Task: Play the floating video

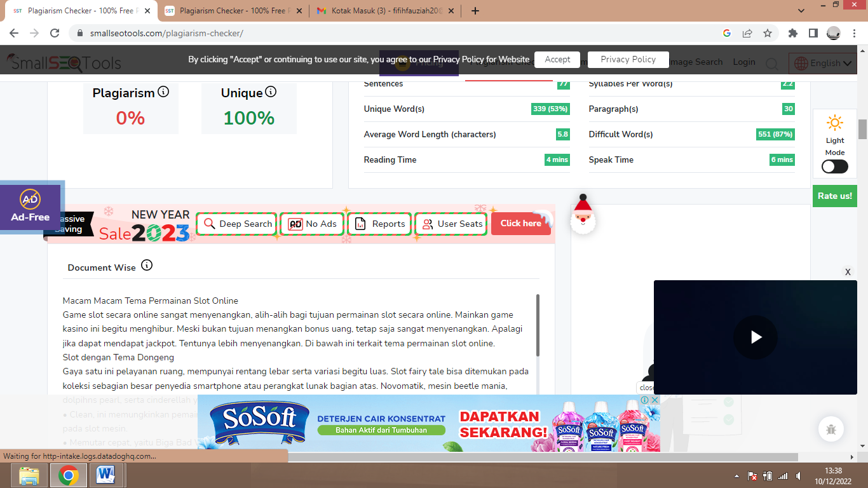Action: pos(756,337)
